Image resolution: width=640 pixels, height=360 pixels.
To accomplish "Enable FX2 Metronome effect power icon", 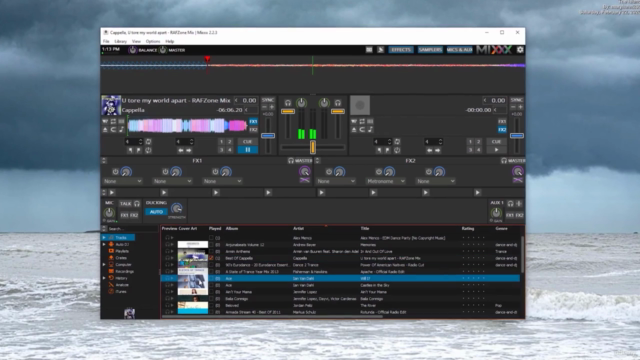I will tap(379, 172).
